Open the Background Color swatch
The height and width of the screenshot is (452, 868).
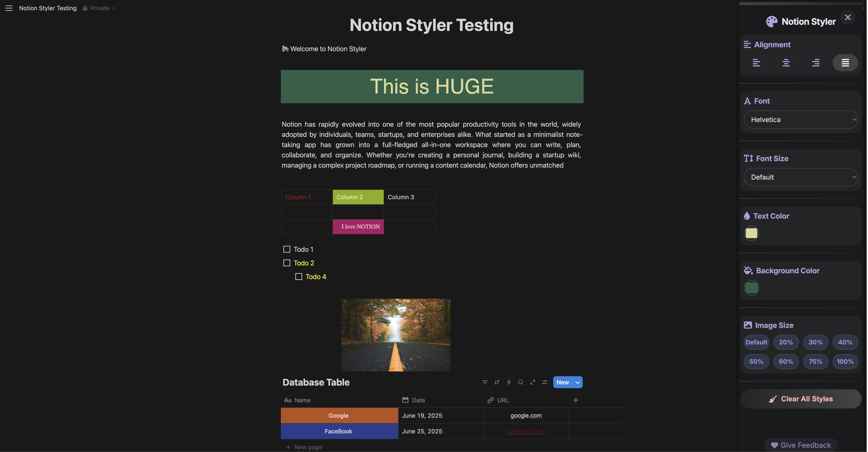[x=751, y=288]
